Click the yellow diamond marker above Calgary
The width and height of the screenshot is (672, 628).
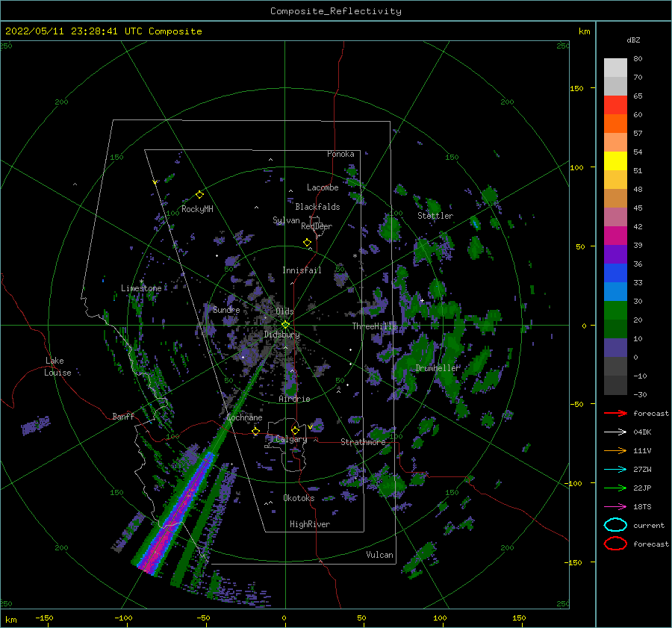pyautogui.click(x=295, y=430)
